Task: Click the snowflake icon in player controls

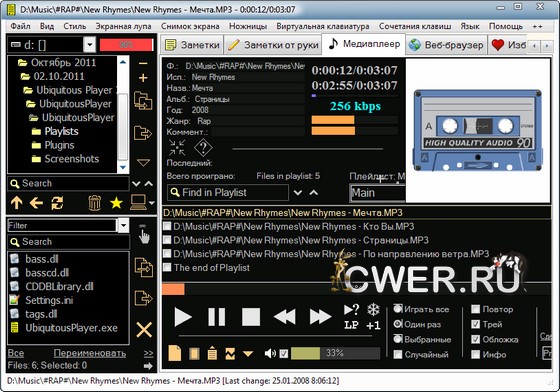Action: point(373,310)
